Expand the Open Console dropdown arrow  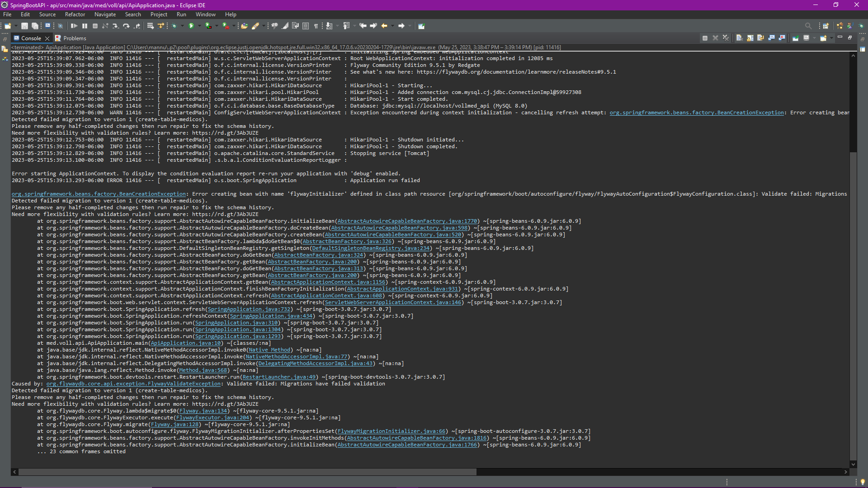pyautogui.click(x=831, y=38)
